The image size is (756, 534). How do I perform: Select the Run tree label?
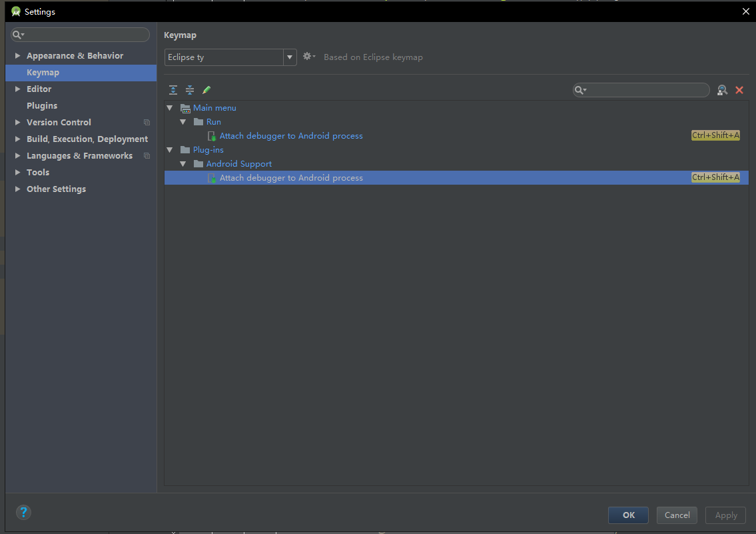[x=214, y=122]
